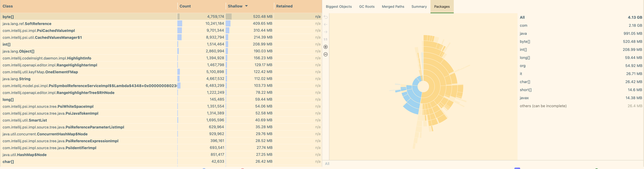Screen dimensions: 644x169
Task: Click the undo curved-arrow icon beside the chart
Action: pyautogui.click(x=325, y=17)
